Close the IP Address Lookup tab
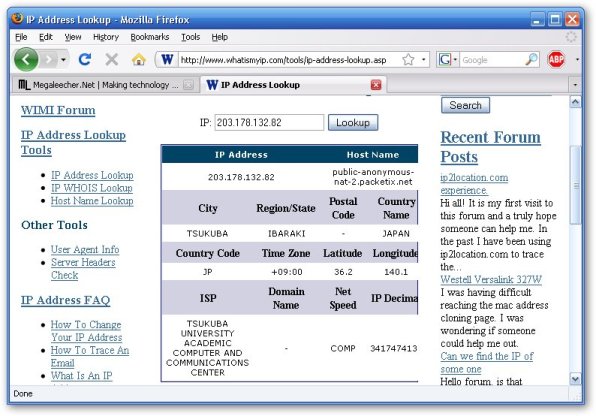 click(376, 85)
